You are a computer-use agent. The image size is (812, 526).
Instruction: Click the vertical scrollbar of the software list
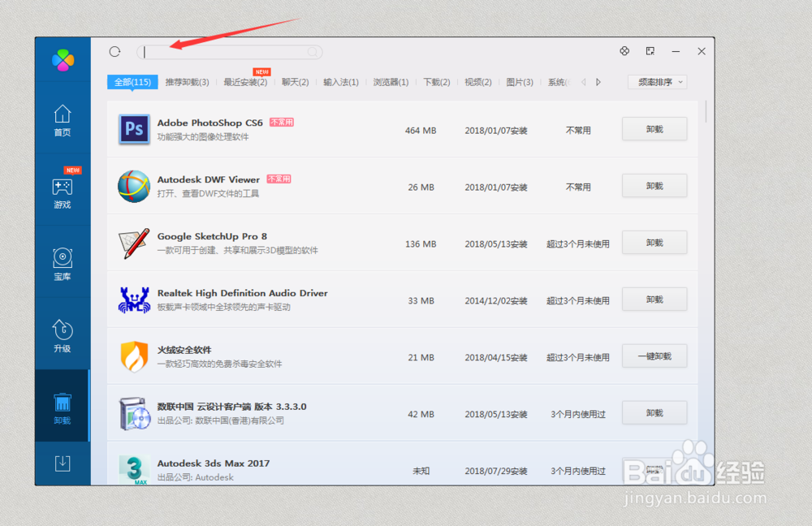706,112
